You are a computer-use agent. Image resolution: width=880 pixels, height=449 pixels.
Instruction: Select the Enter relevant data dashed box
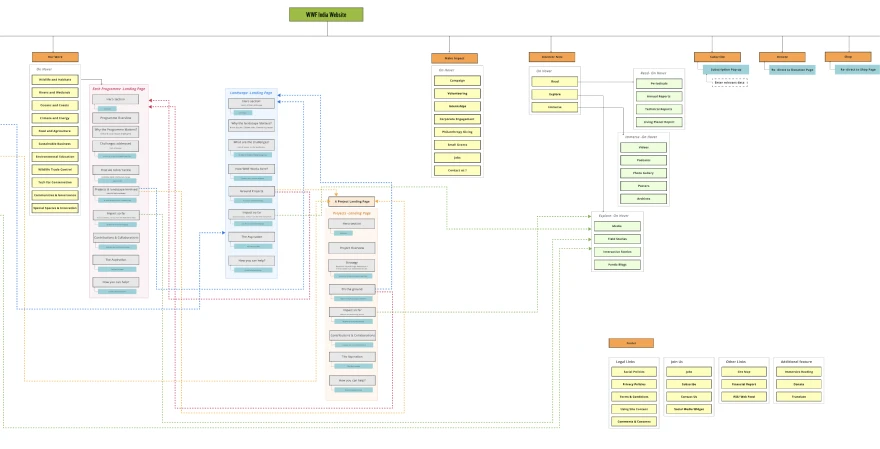tap(730, 83)
